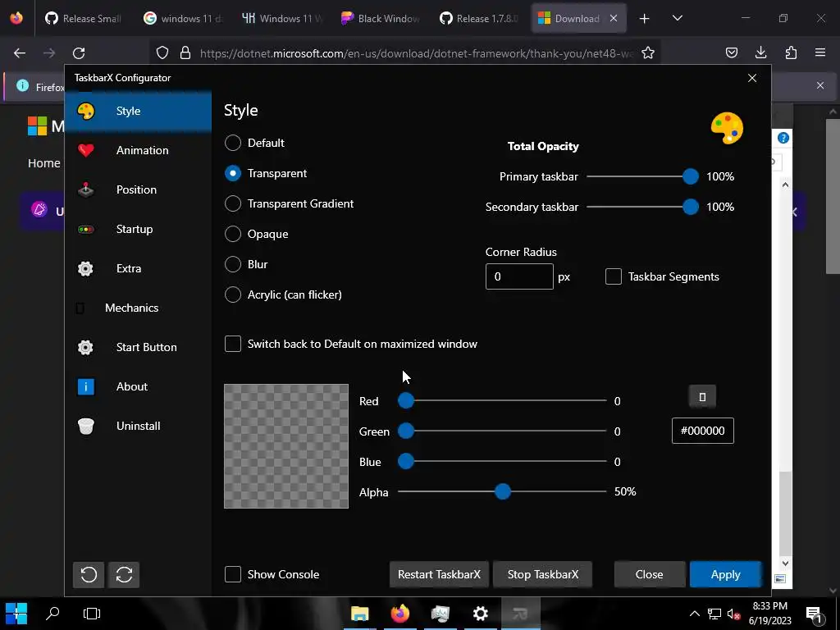Select Acrylic (can flicker) style
Screen dimensions: 840x630
[x=232, y=294]
